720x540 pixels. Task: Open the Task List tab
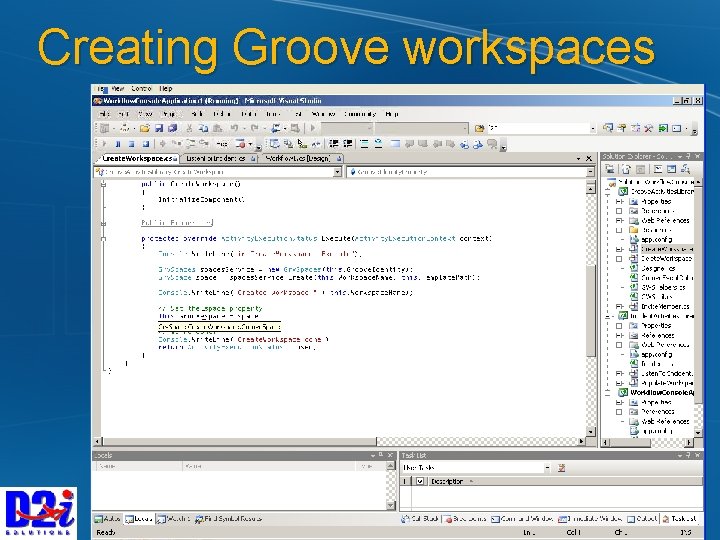click(x=680, y=519)
